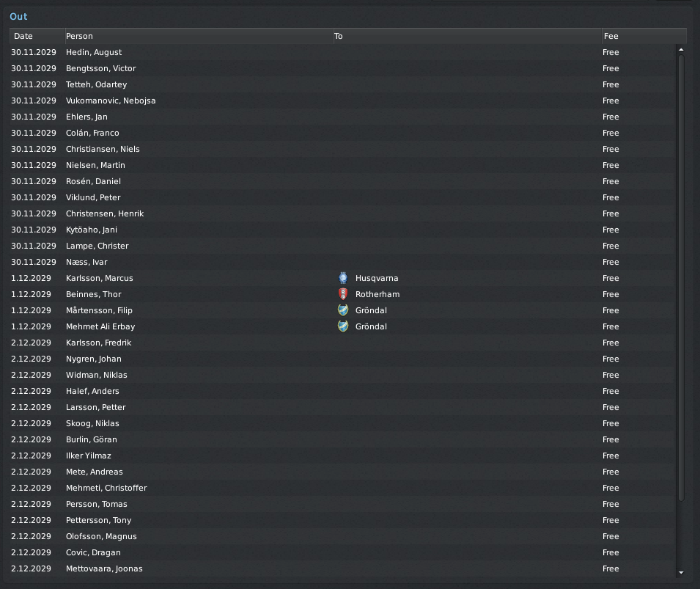
Task: Click the vertical scrollbar thumb
Action: point(681,277)
